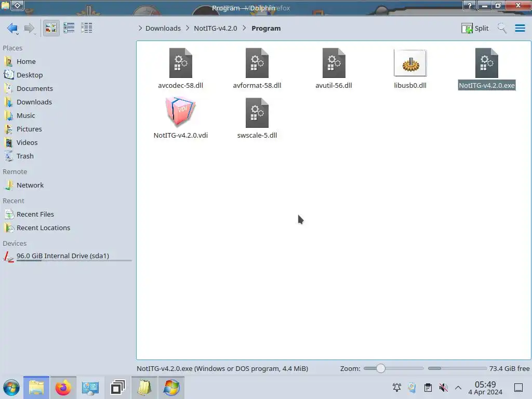
Task: Click the swscale-5.dll file name label
Action: (x=257, y=136)
